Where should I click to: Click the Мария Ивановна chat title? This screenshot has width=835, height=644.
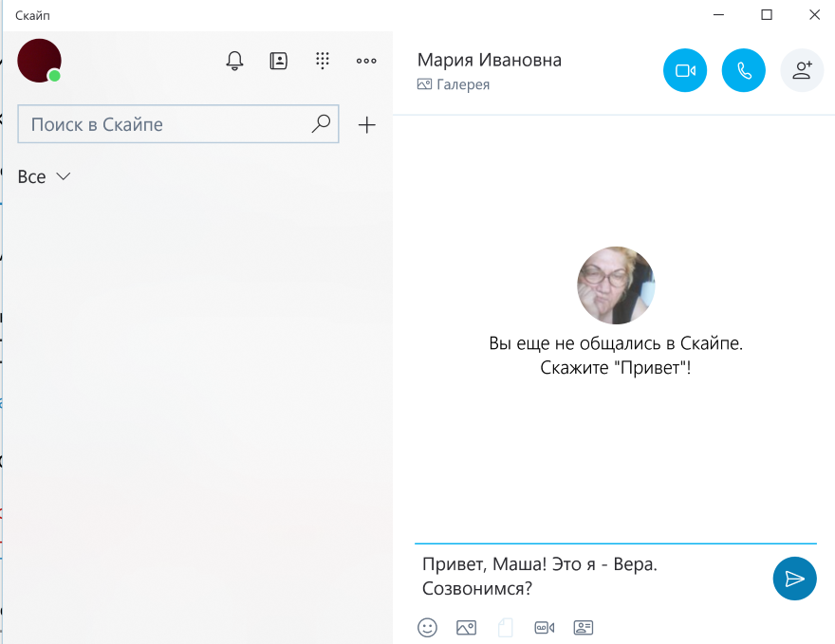489,60
